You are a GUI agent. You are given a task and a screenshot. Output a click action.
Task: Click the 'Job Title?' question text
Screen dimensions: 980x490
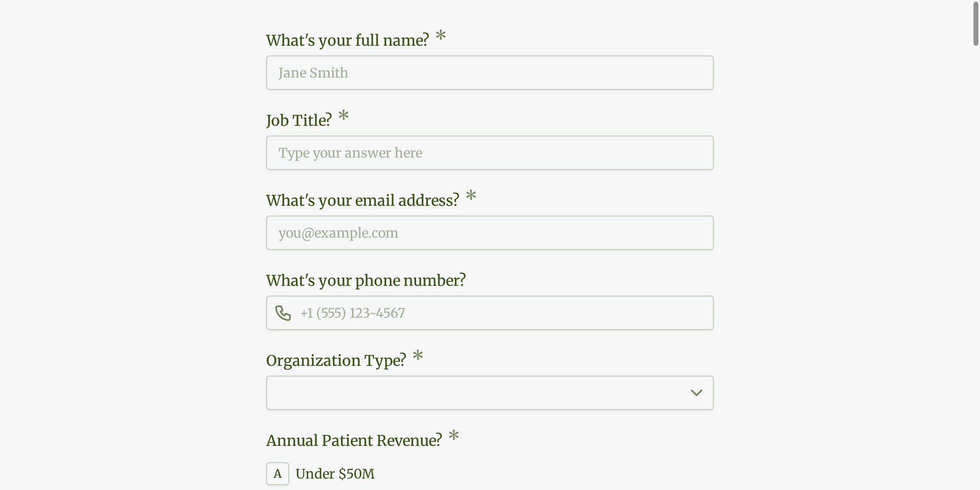pyautogui.click(x=298, y=120)
